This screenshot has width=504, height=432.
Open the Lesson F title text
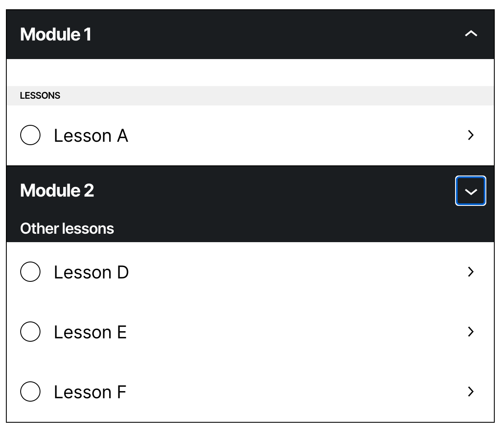(x=90, y=392)
